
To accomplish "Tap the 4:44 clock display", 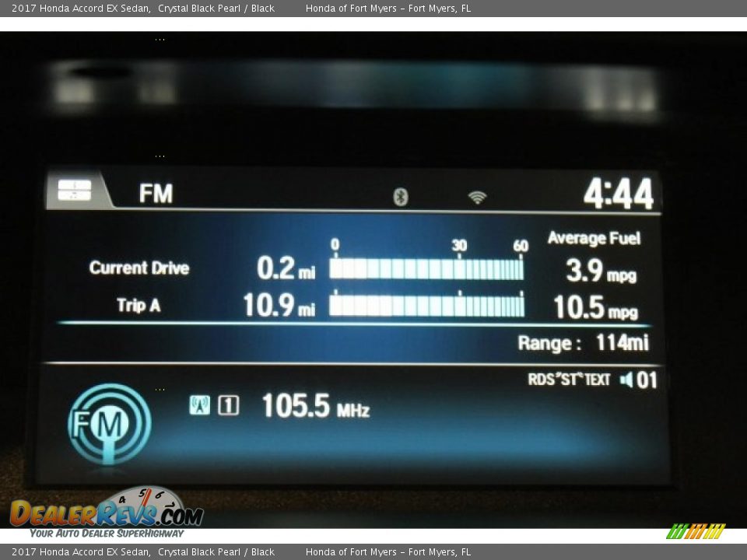I will point(619,194).
